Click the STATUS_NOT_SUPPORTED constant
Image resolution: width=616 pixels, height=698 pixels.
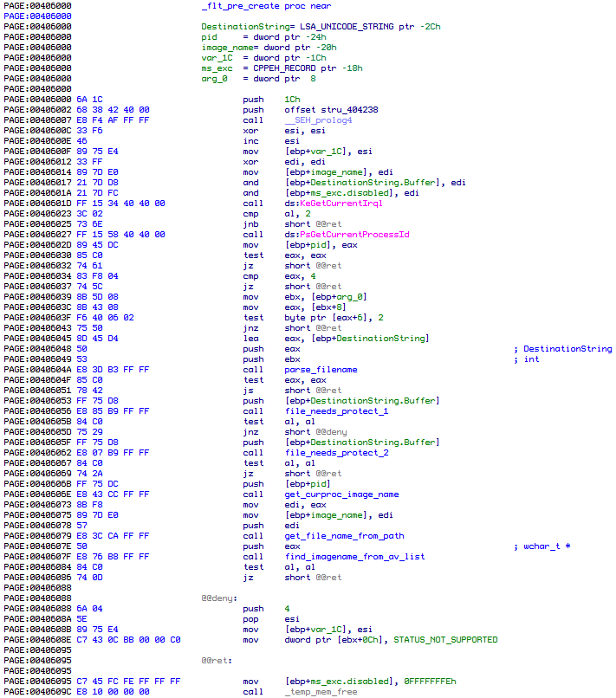click(x=445, y=640)
